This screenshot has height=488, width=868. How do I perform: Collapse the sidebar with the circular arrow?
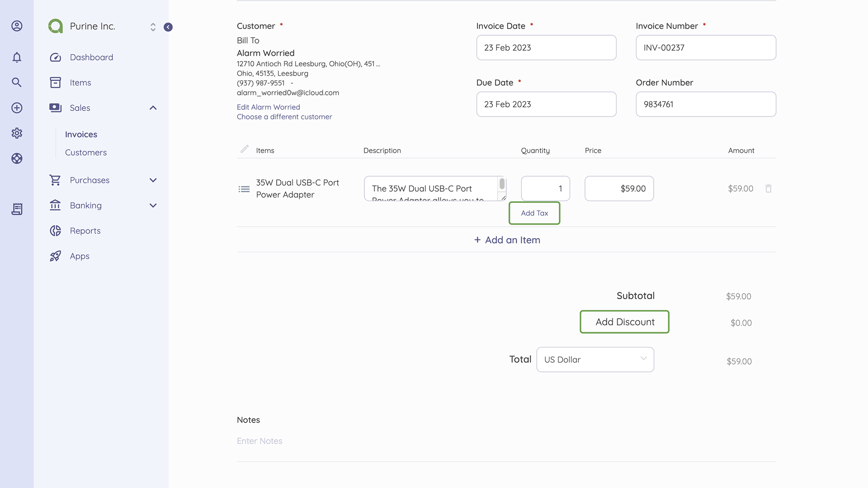click(x=168, y=27)
